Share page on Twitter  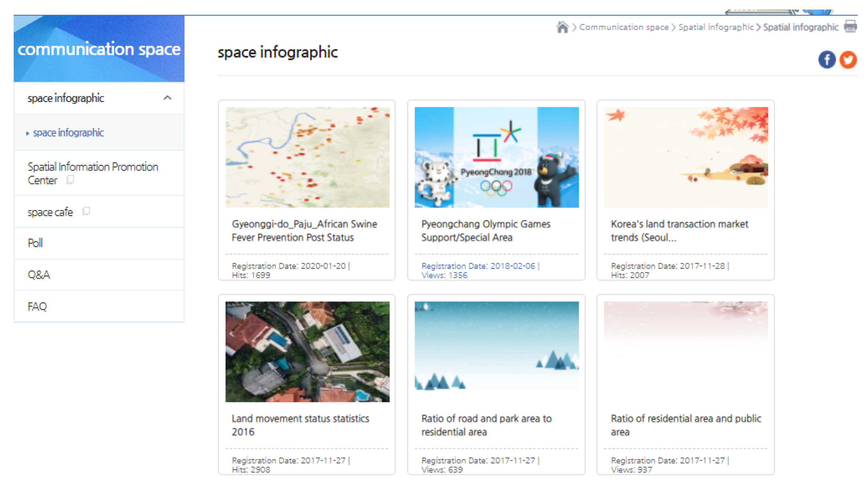848,60
